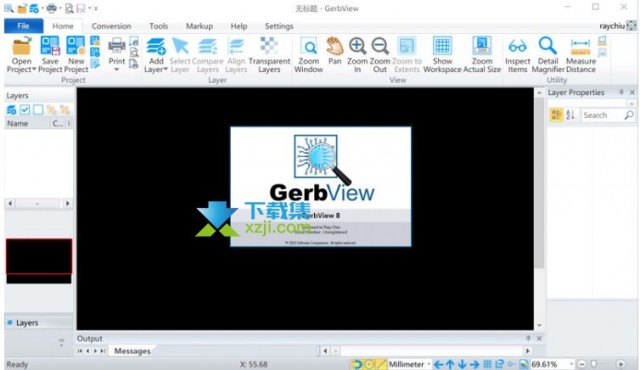This screenshot has height=370, width=640.
Task: Select the Messages tab in Output
Action: 132,351
